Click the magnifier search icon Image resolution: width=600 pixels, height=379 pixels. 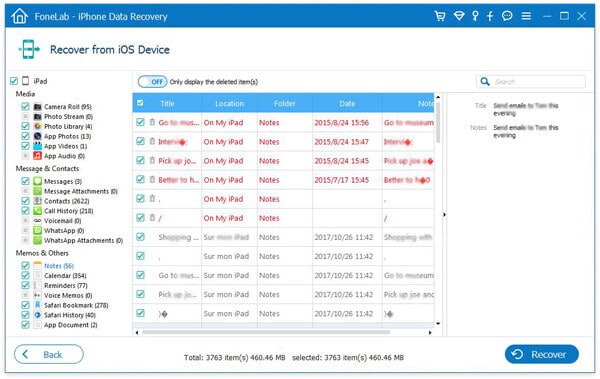485,82
